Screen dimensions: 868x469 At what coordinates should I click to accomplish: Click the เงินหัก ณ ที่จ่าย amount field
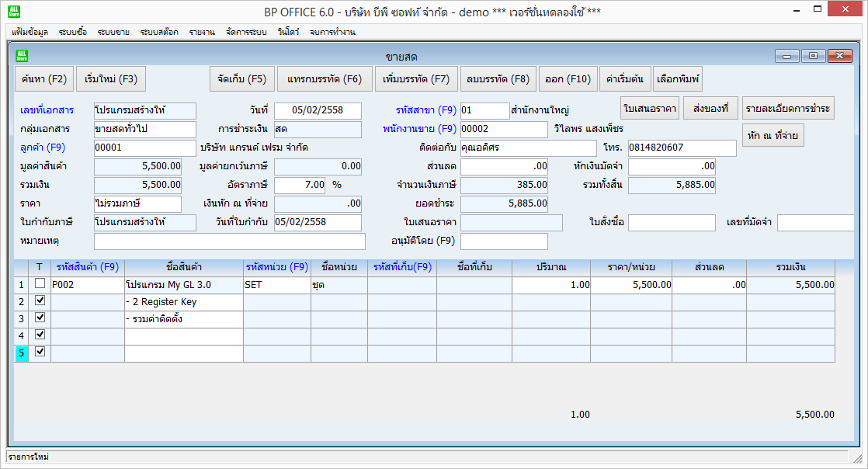318,203
